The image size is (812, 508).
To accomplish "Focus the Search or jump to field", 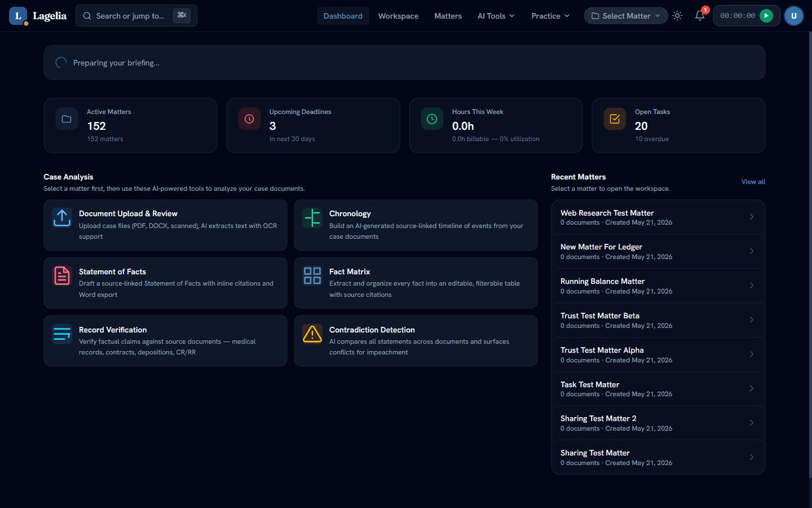I will [x=136, y=16].
